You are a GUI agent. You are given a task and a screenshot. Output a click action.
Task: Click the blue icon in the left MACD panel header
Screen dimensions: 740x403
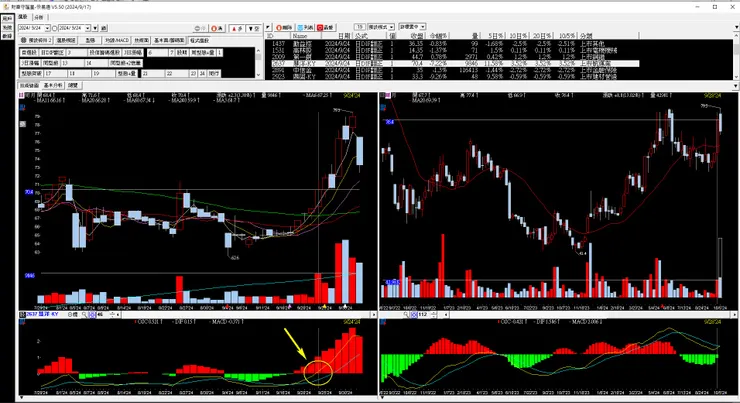(22, 322)
